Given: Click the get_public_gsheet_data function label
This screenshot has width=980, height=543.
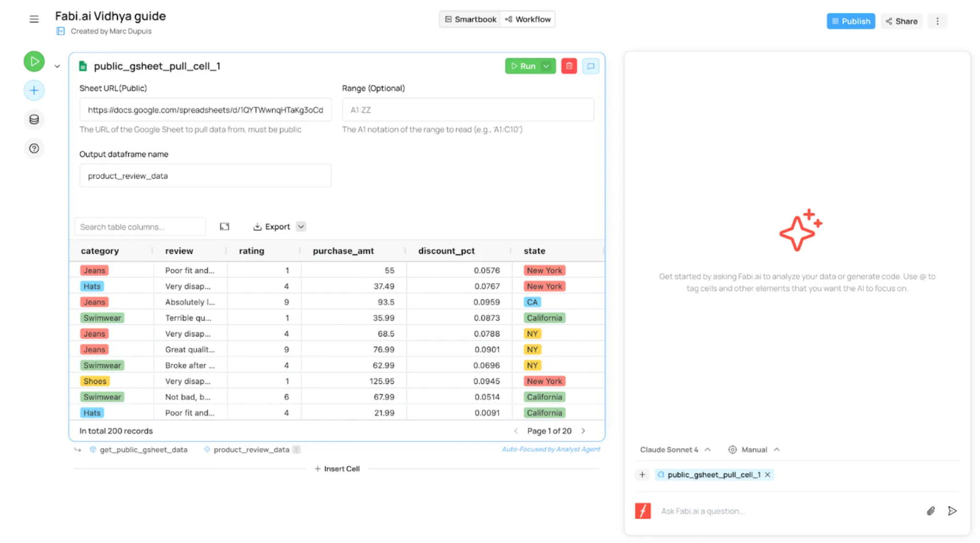Looking at the screenshot, I should [x=144, y=450].
